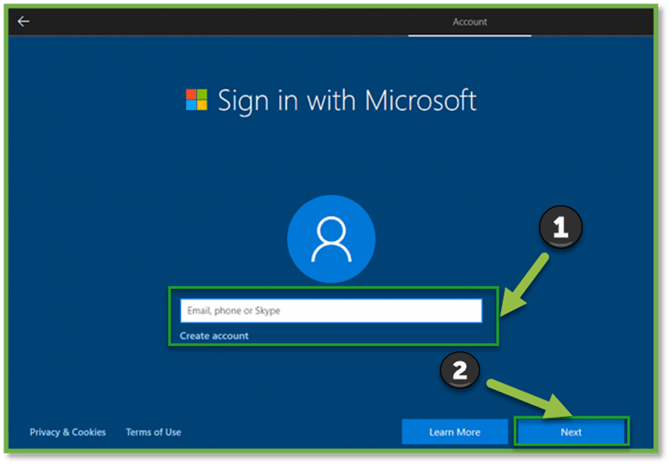Viewport: 670px width, 465px height.
Task: Open the Terms of Use link
Action: (153, 432)
